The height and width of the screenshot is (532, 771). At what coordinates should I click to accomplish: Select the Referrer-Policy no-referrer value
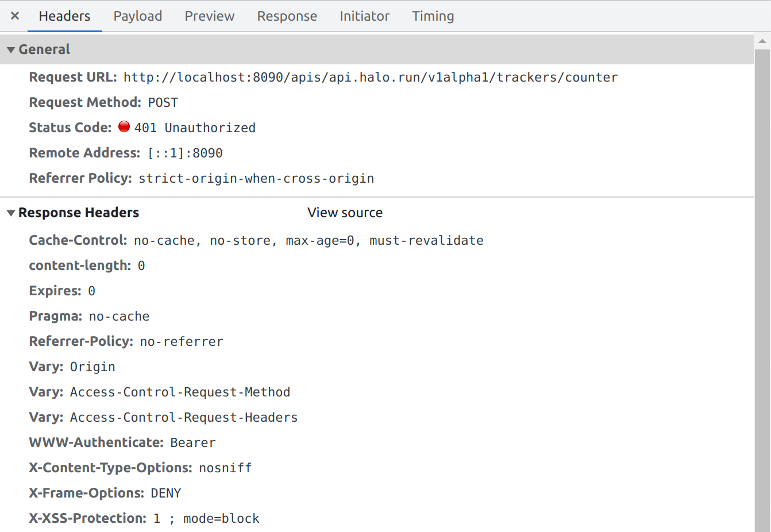[181, 341]
